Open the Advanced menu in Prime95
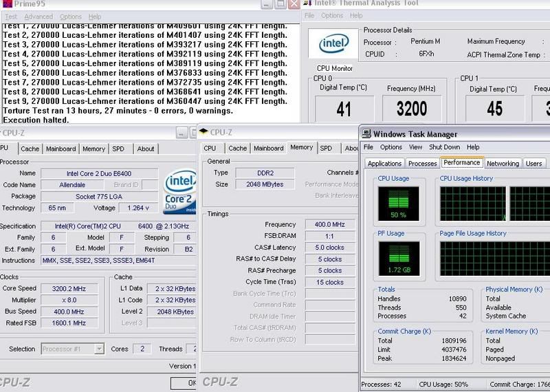The height and width of the screenshot is (392, 550). (38, 17)
